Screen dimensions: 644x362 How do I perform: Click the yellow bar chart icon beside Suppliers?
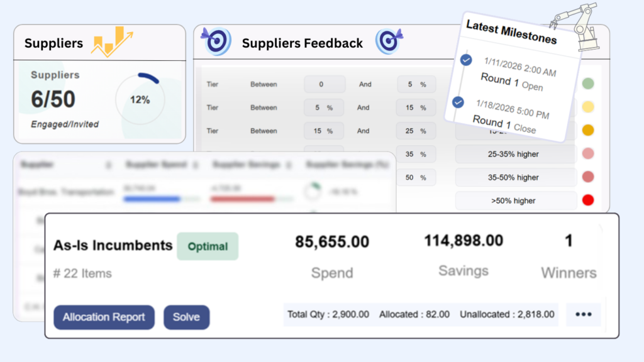coord(113,42)
